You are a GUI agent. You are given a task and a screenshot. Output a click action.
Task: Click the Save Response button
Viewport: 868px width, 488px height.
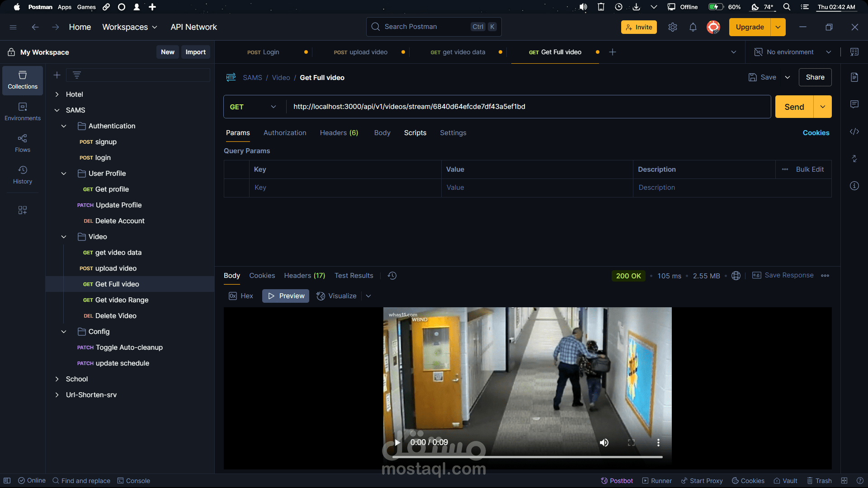pos(783,275)
